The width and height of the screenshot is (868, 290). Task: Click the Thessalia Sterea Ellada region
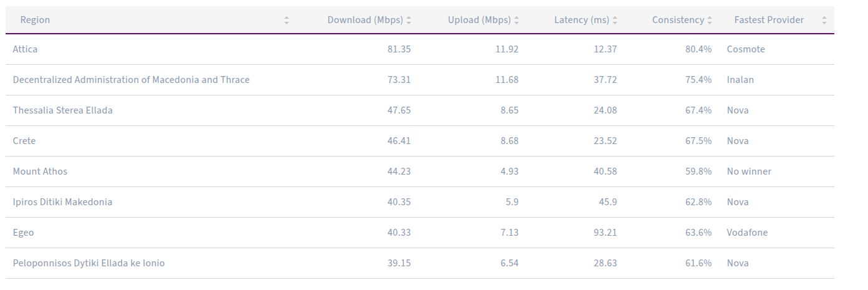63,110
